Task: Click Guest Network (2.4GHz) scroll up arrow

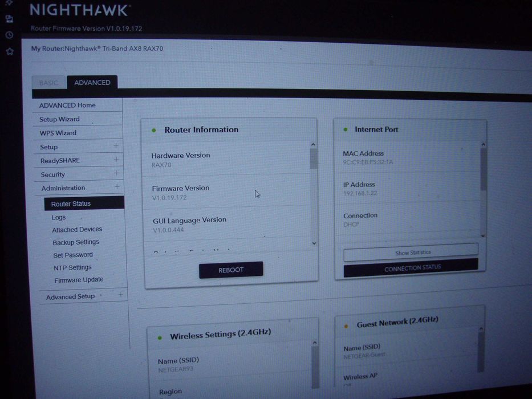Action: pyautogui.click(x=481, y=329)
